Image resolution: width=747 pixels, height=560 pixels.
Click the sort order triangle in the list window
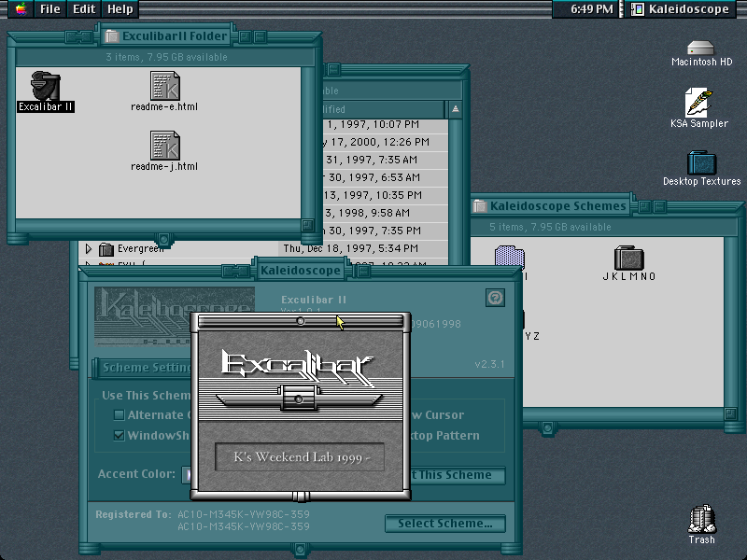[x=456, y=109]
